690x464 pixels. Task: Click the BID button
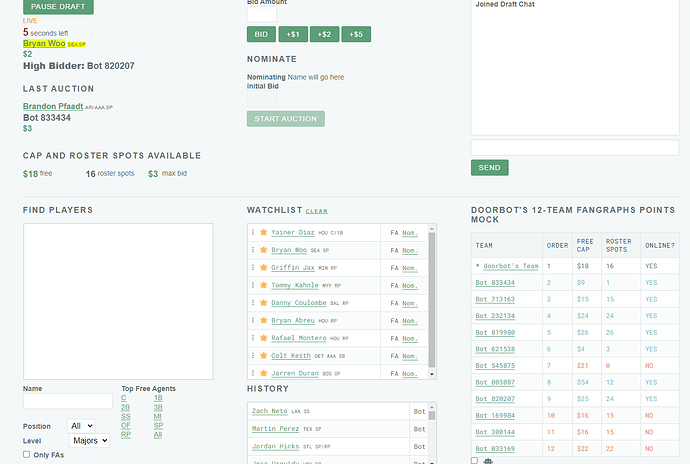261,34
